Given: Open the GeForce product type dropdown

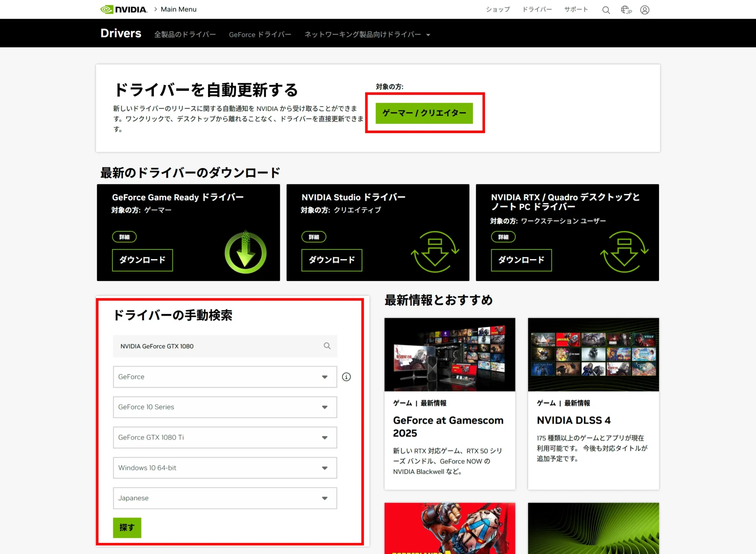Looking at the screenshot, I should click(225, 377).
